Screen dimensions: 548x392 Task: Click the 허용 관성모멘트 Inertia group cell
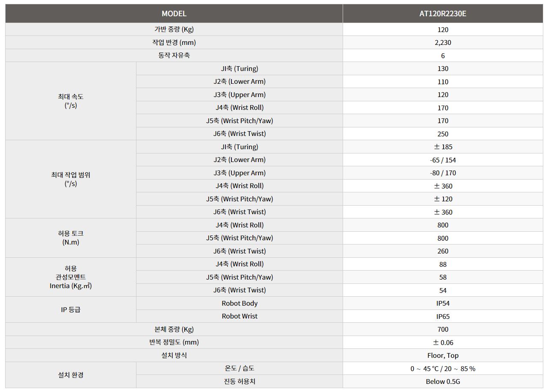[x=71, y=277]
